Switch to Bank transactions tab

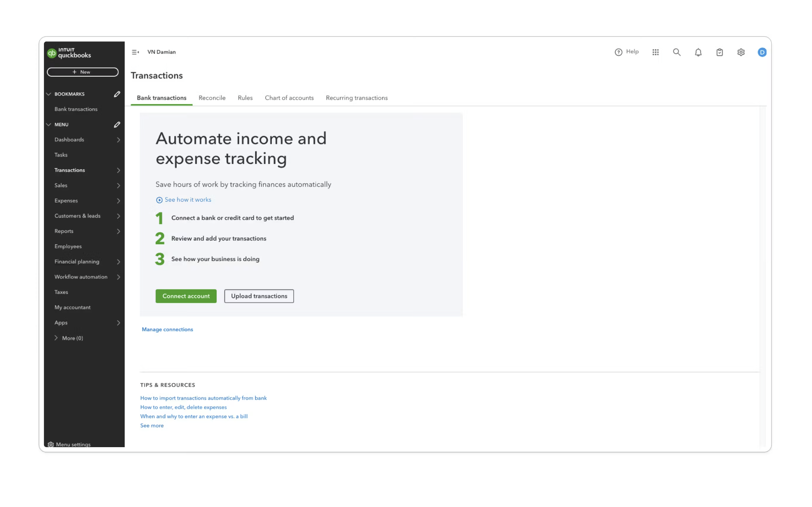click(162, 98)
